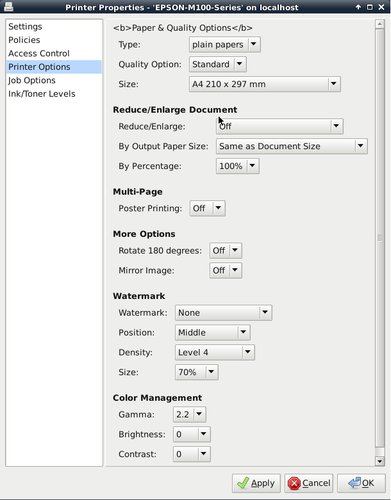This screenshot has height=500, width=391.
Task: Click the printer icon in title bar
Action: click(x=9, y=6)
